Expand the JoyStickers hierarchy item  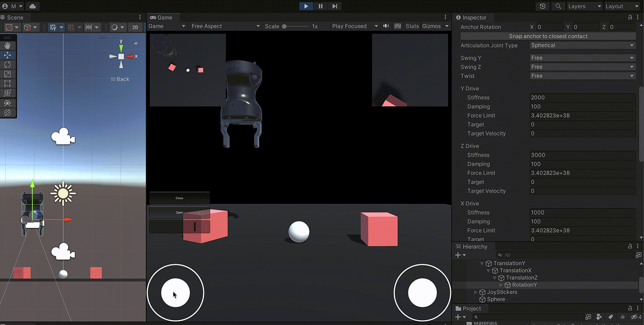pos(474,292)
